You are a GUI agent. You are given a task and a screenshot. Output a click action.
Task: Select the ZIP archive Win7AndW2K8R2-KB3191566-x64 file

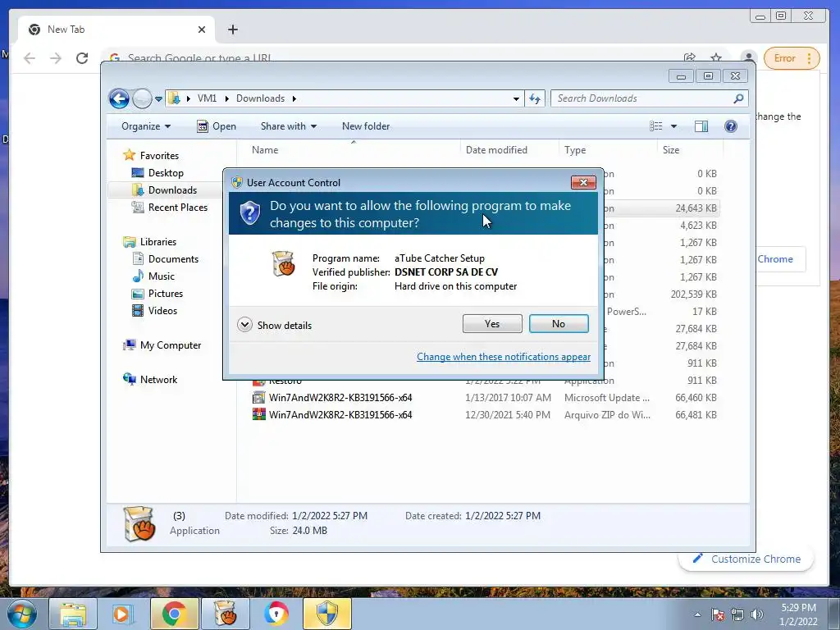[340, 414]
